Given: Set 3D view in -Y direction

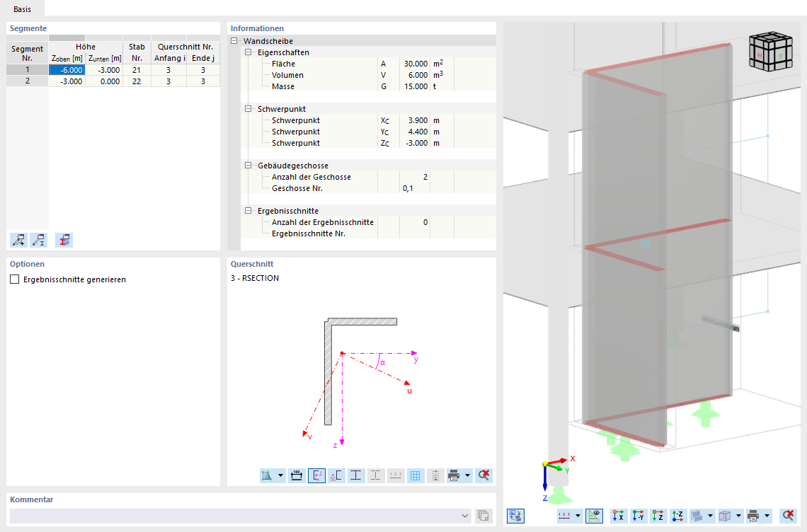Looking at the screenshot, I should [639, 516].
